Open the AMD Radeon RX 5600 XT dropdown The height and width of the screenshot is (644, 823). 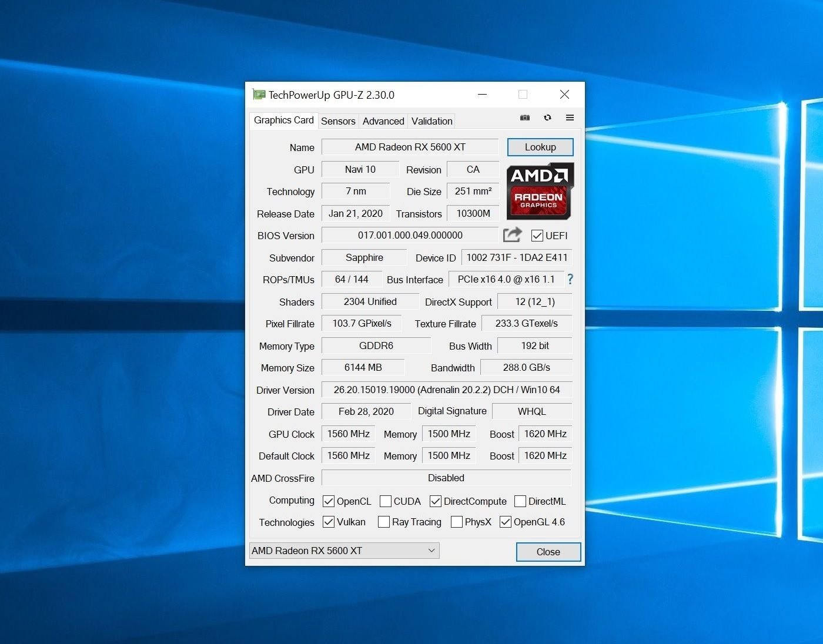tap(344, 551)
